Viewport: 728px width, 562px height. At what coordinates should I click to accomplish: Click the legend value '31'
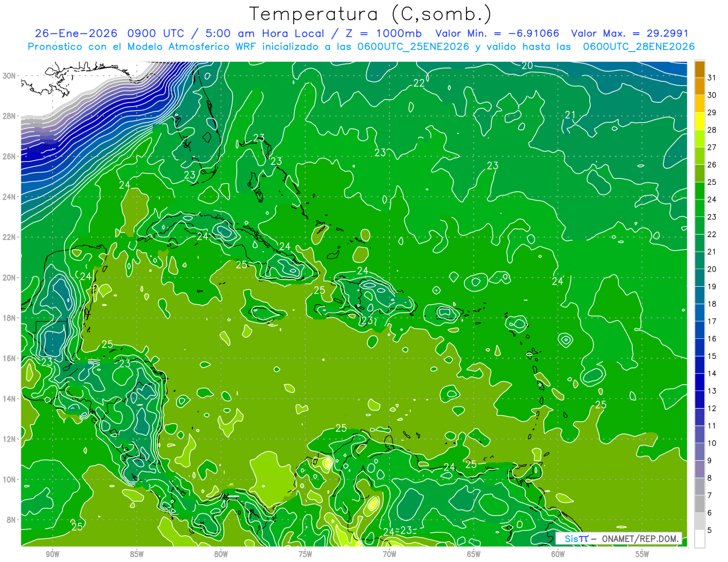click(712, 78)
